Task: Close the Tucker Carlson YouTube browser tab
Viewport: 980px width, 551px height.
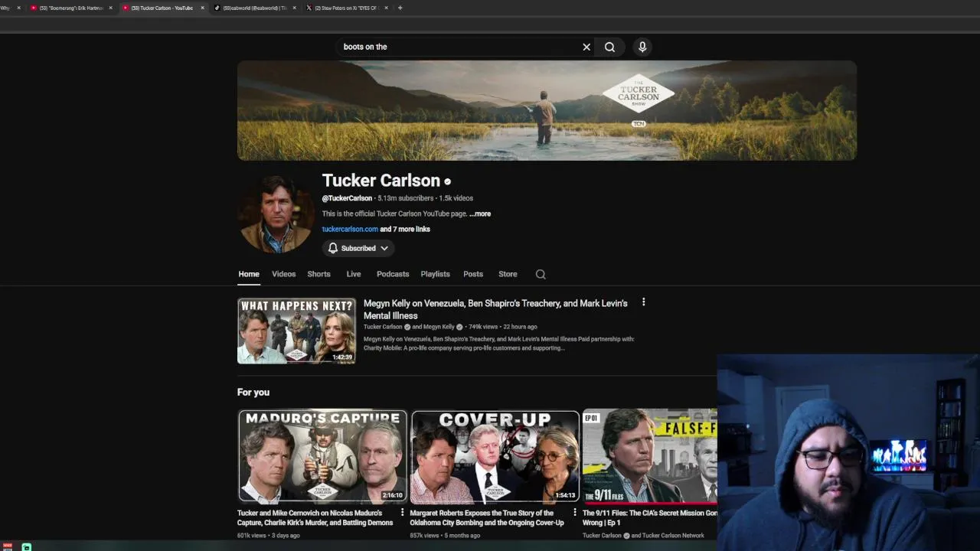Action: pyautogui.click(x=202, y=8)
